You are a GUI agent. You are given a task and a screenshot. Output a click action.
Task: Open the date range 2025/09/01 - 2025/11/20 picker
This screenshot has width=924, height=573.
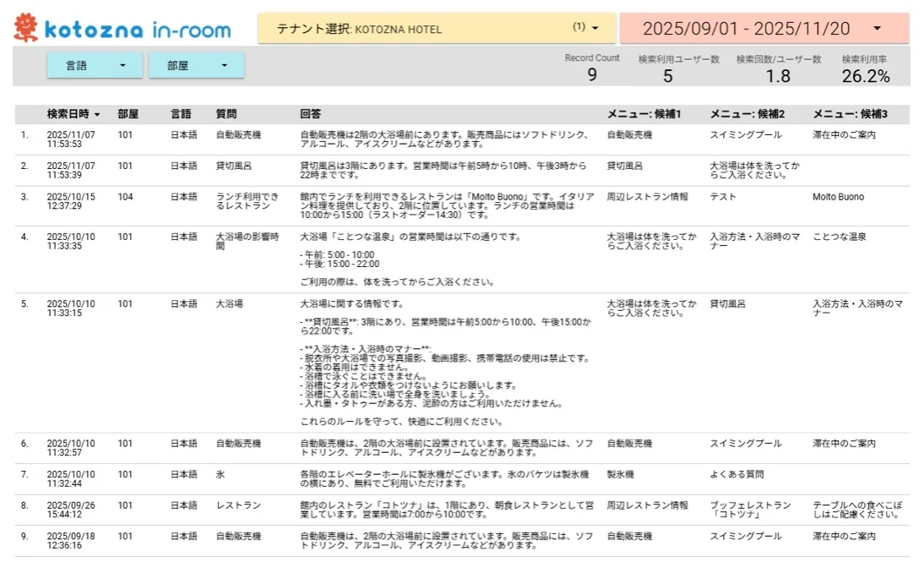point(764,28)
